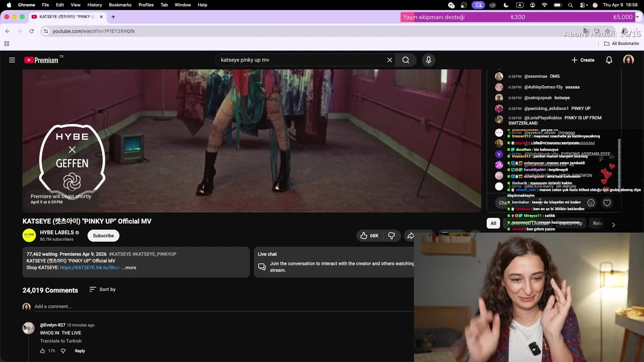Open Sort by comments dropdown
644x362 pixels.
point(102,290)
